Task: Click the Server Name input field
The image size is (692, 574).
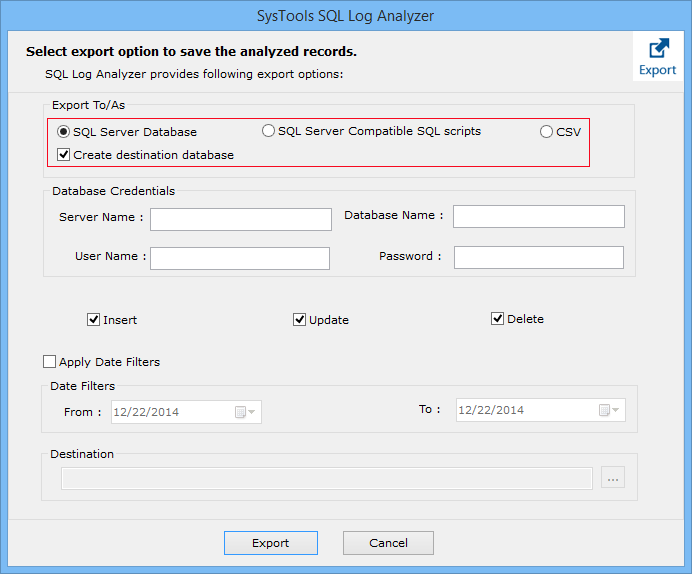Action: click(240, 219)
